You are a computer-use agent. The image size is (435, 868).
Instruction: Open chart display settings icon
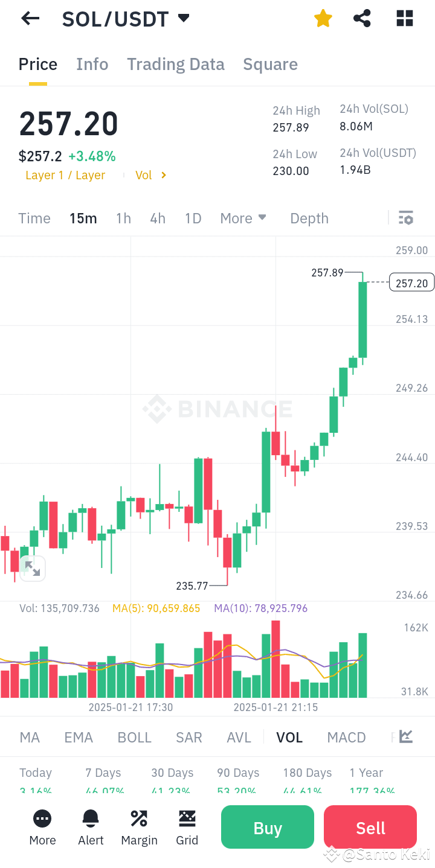pyautogui.click(x=406, y=218)
